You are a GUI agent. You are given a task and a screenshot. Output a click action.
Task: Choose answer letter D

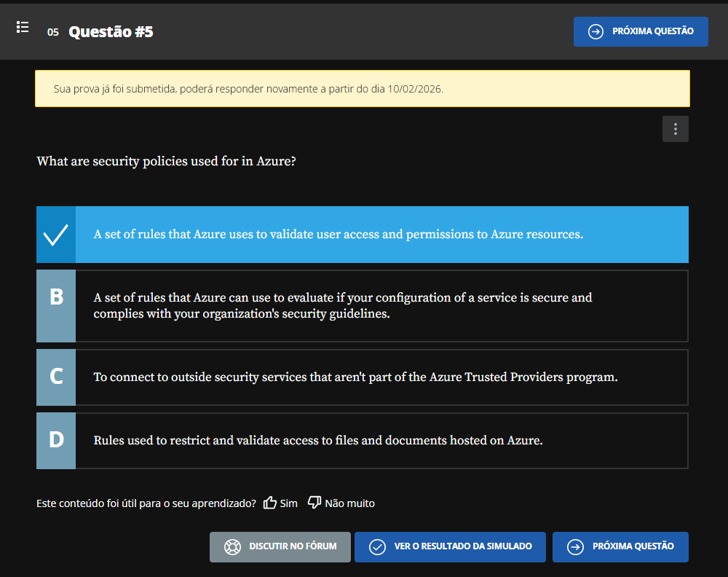56,440
